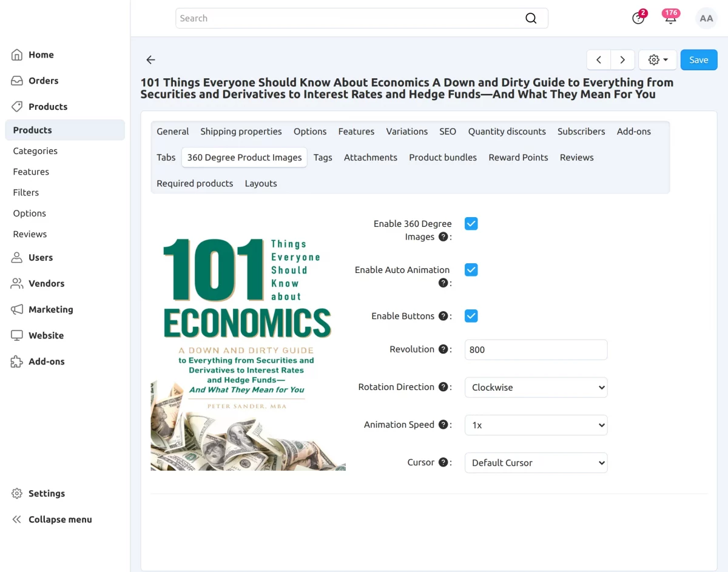Toggle the Enable Auto Animation checkbox

[471, 270]
